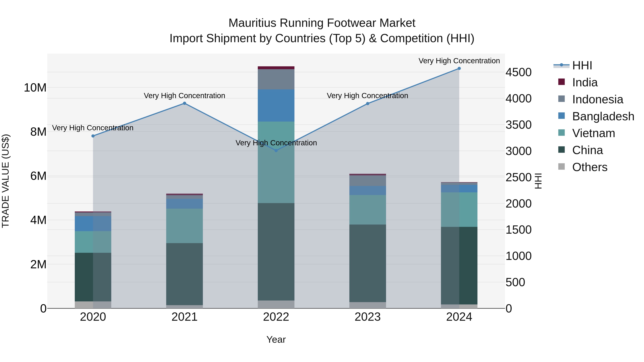Click the rotated HHI right-axis title
Viewport: 644px width, 362px height.
538,181
